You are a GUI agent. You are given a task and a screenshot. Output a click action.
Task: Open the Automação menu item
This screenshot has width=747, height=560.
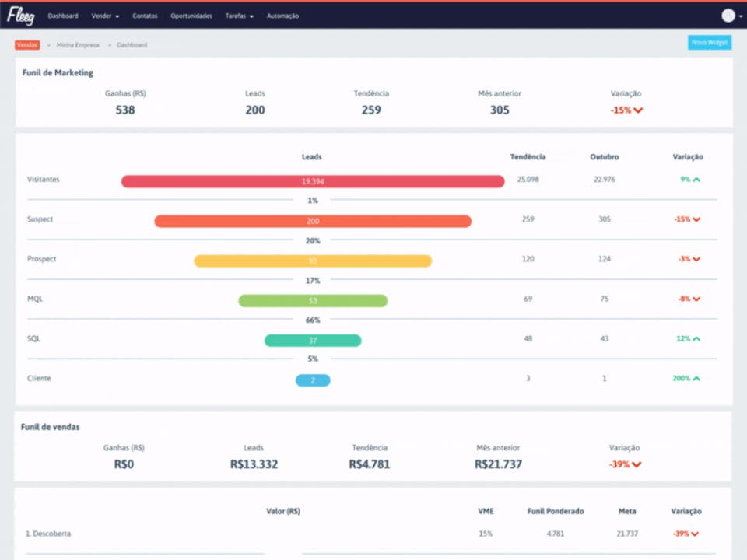282,16
